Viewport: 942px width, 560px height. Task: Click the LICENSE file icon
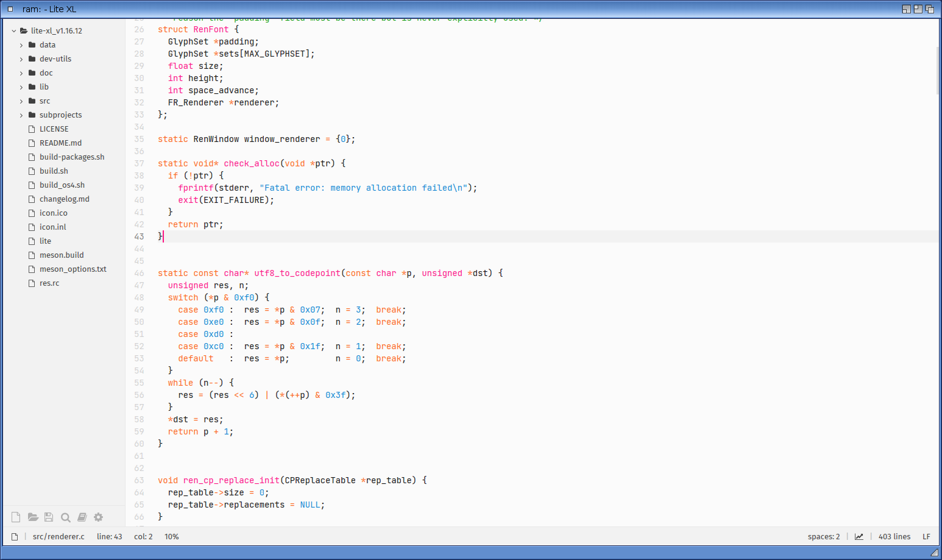pyautogui.click(x=32, y=129)
